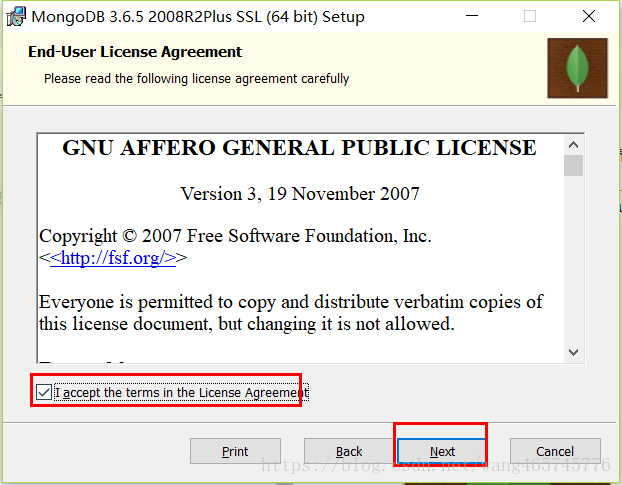Click the license scrollbar down arrow
This screenshot has height=485, width=622.
(573, 352)
